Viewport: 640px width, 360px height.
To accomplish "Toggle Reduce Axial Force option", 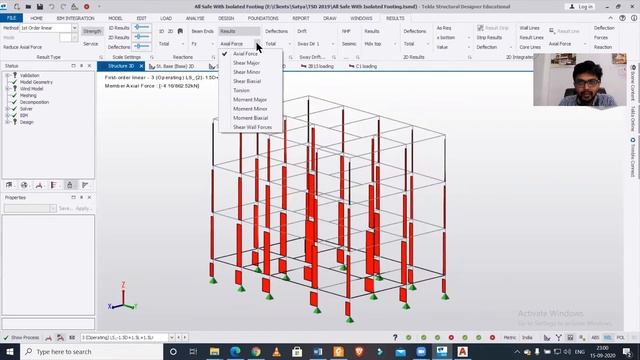I will point(22,47).
